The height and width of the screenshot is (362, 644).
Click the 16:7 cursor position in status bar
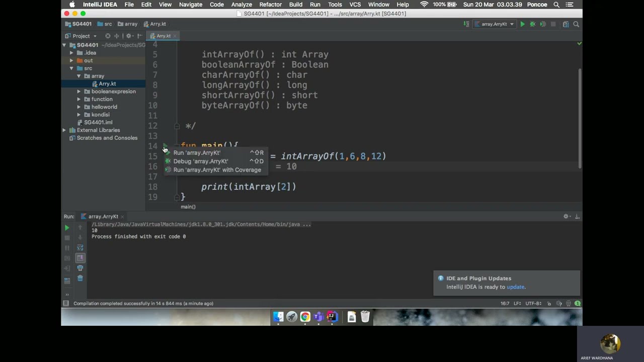tap(505, 304)
